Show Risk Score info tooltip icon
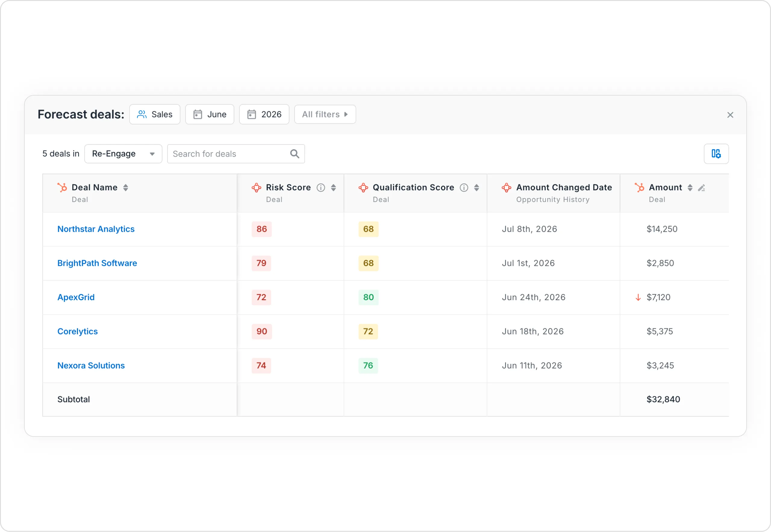Viewport: 771px width, 532px height. (320, 188)
